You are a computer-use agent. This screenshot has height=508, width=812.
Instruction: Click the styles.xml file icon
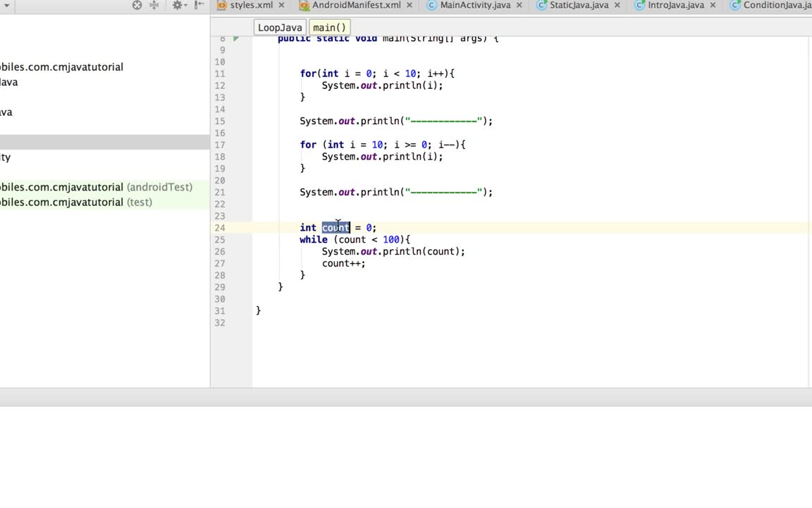221,5
